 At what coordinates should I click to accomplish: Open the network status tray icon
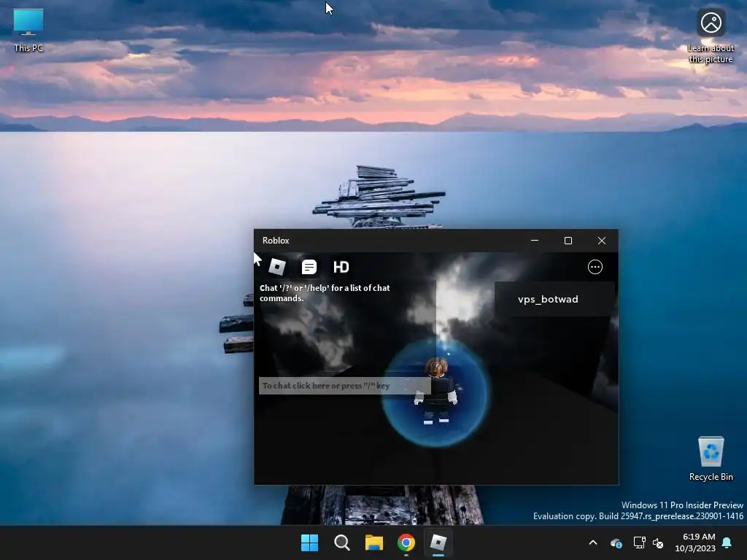639,542
